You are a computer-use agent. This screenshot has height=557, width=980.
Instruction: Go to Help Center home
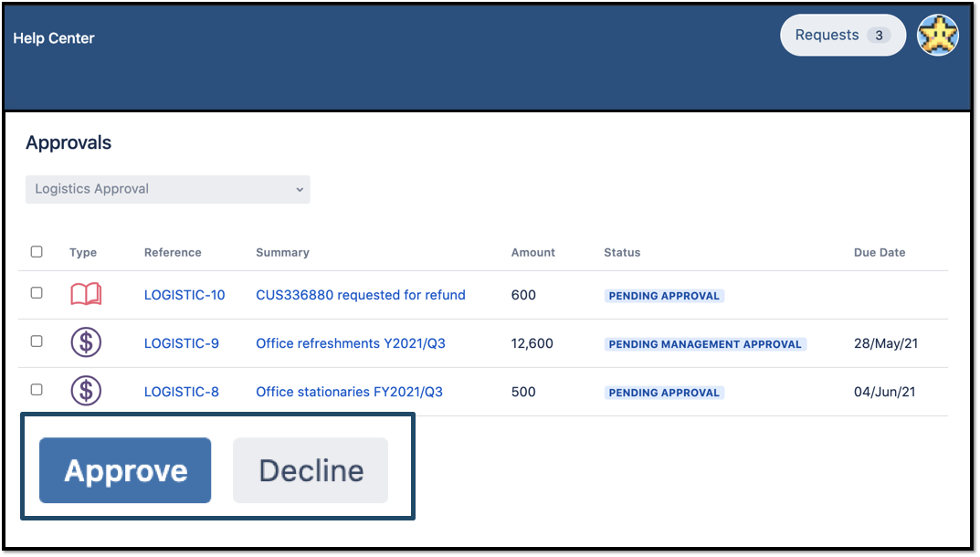pyautogui.click(x=54, y=38)
